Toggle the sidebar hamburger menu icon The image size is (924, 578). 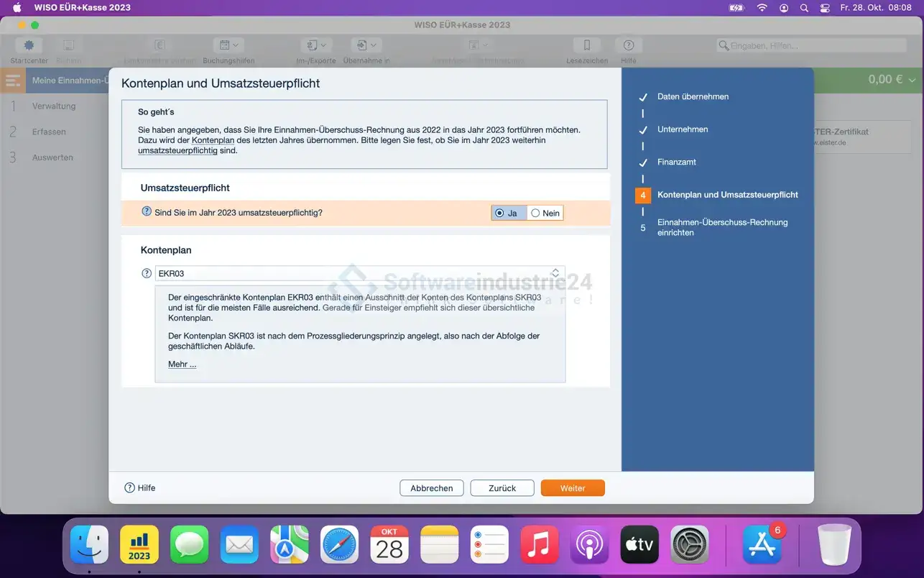coord(13,81)
